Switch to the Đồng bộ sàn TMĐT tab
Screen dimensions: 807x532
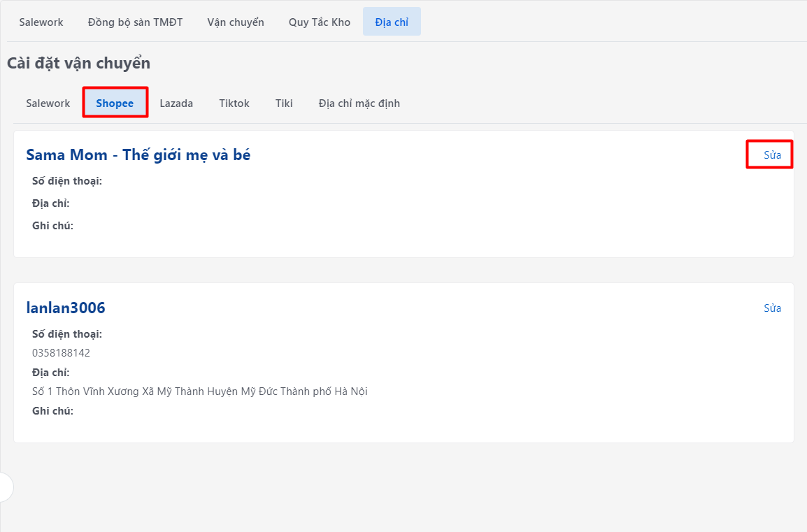(x=135, y=22)
